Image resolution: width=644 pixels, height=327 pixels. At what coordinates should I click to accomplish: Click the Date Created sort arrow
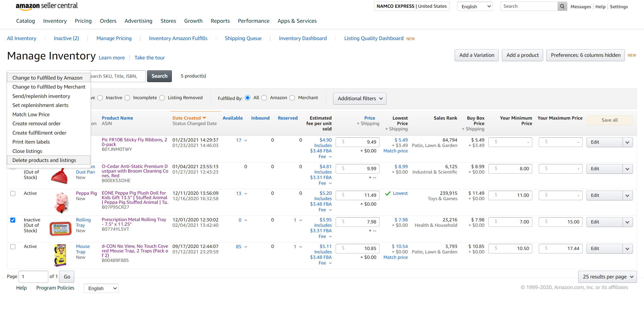[x=204, y=118]
